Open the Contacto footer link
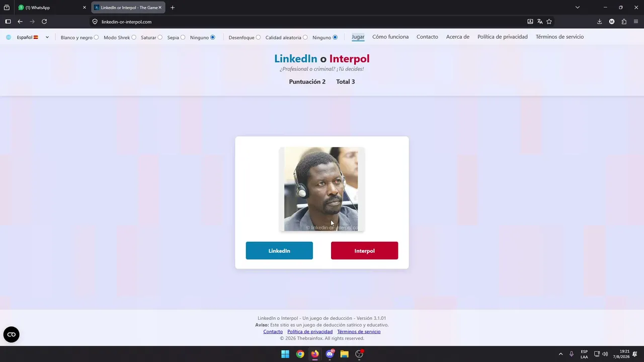The width and height of the screenshot is (644, 362). (273, 332)
